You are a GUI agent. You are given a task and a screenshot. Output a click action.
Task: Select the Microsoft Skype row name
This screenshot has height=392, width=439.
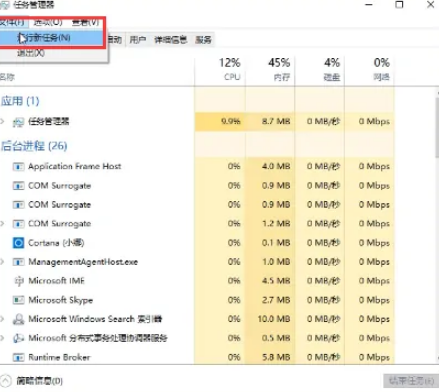coord(60,300)
